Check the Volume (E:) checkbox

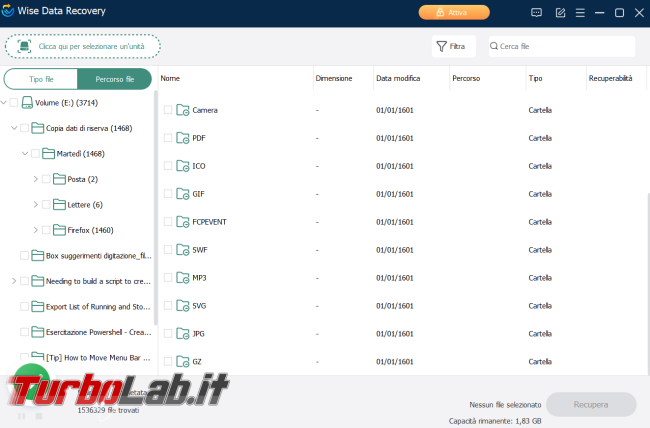coord(14,102)
